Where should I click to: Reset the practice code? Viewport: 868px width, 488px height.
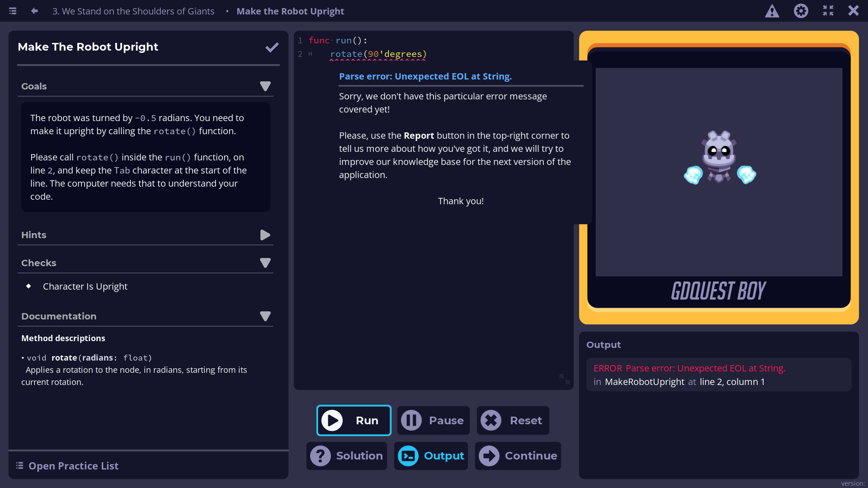(513, 421)
